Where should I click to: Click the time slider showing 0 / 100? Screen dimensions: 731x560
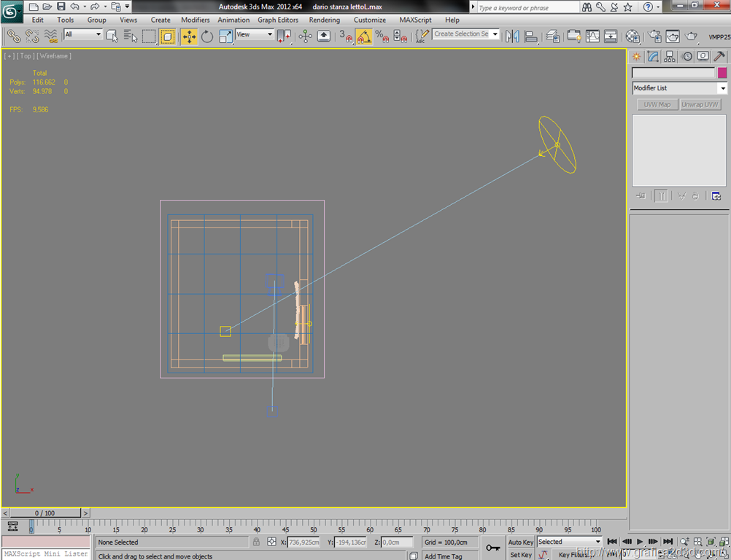coord(45,513)
